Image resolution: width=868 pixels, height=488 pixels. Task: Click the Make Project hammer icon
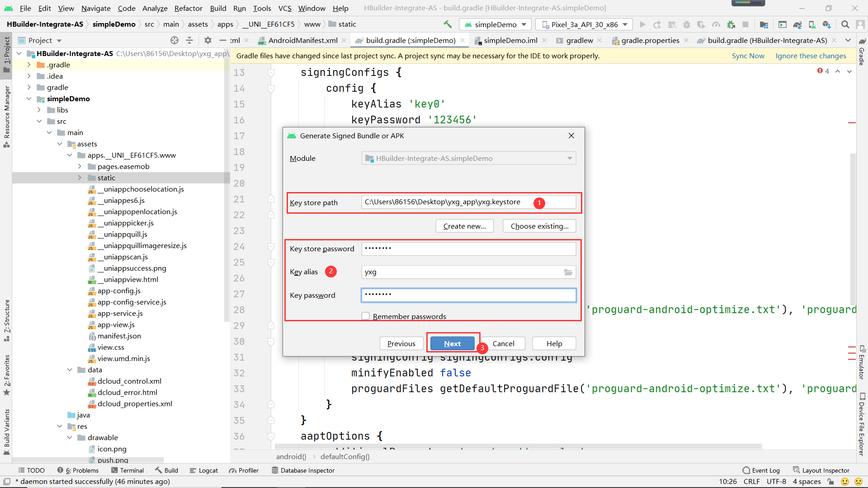[448, 24]
